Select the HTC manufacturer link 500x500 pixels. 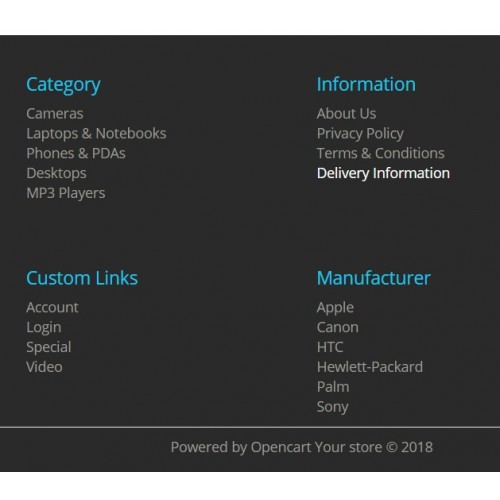coord(330,347)
